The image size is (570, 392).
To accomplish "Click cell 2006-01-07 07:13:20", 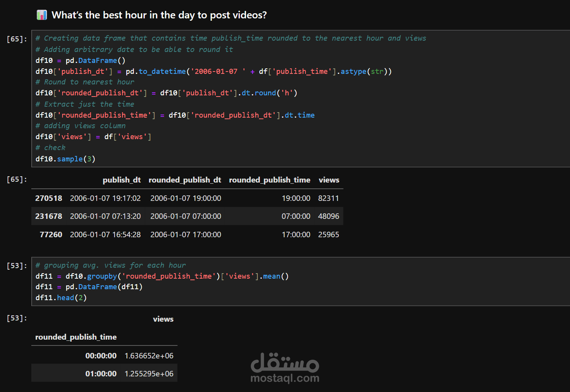I will pyautogui.click(x=105, y=216).
